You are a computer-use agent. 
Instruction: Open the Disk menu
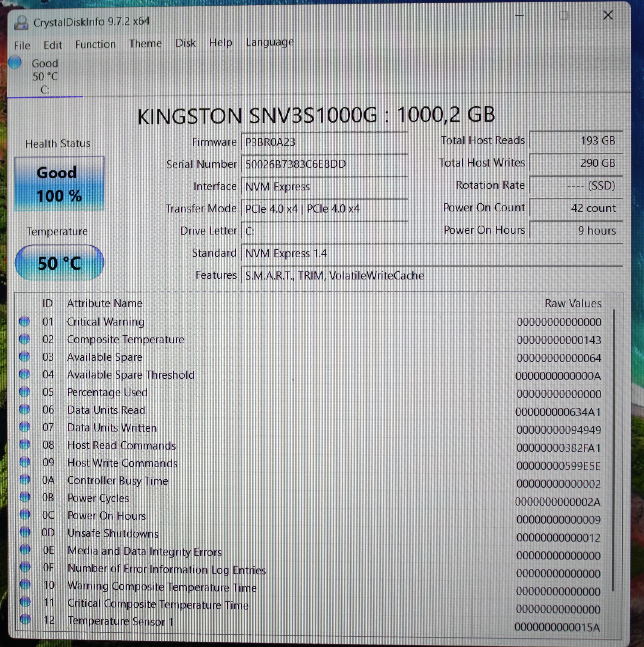click(x=185, y=43)
